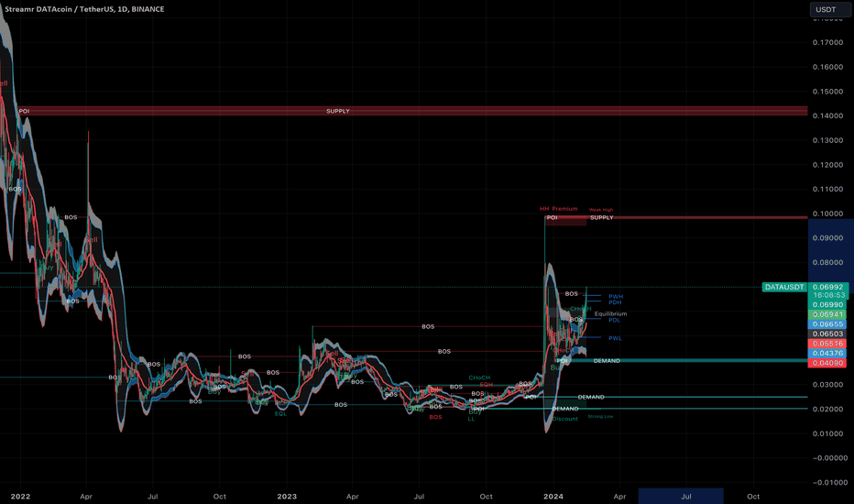Click the SUPPLY label near 0.10000 level

(x=602, y=217)
